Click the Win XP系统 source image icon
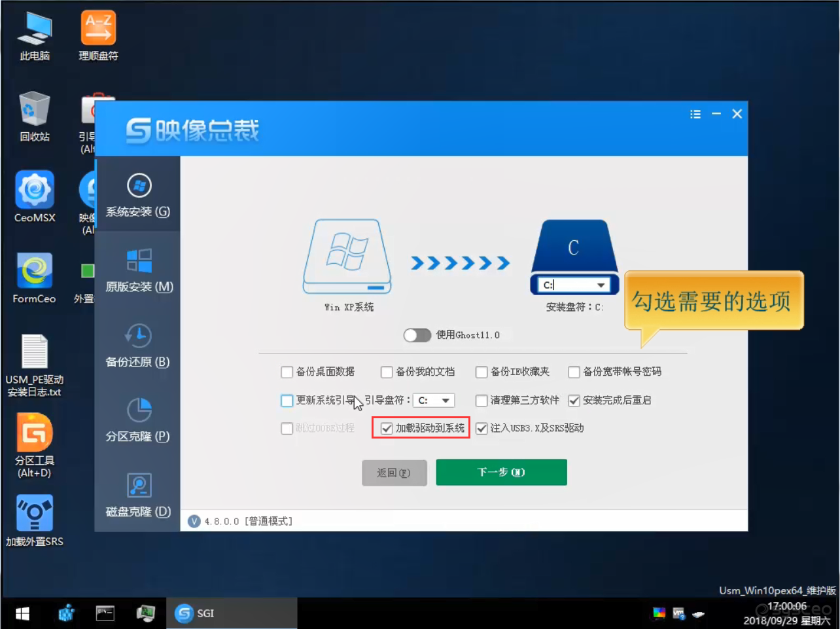Screen dimensions: 840x629 pos(347,257)
